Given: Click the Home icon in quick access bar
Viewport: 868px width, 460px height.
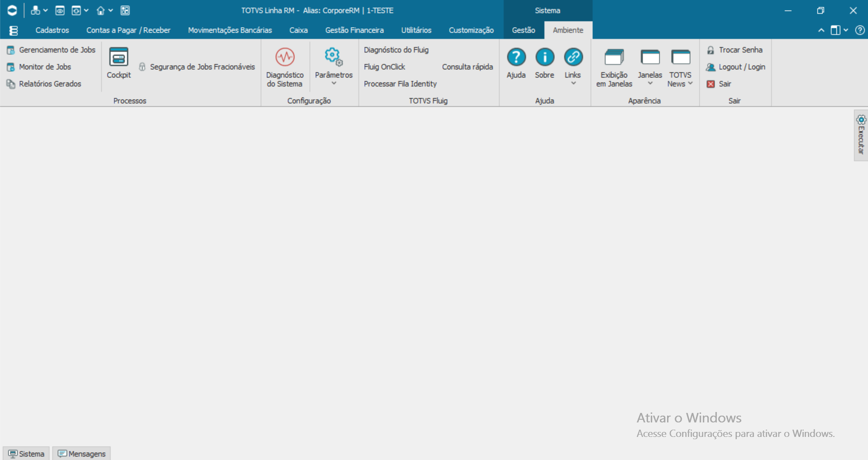Looking at the screenshot, I should [100, 10].
